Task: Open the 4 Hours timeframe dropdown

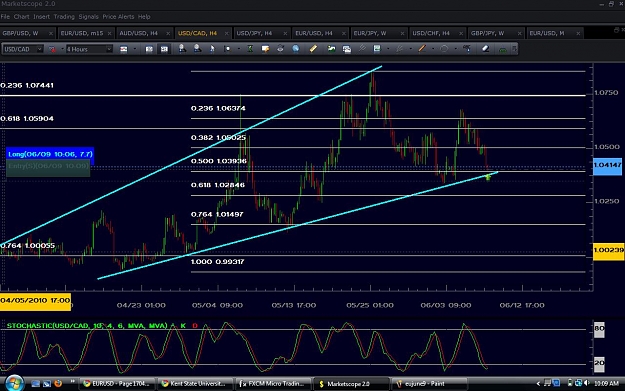Action: (x=109, y=49)
